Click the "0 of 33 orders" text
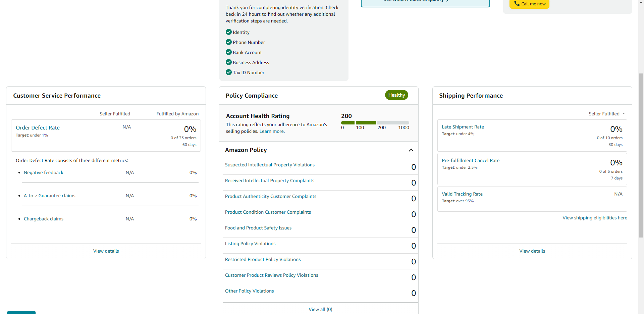This screenshot has height=314, width=644. point(183,138)
